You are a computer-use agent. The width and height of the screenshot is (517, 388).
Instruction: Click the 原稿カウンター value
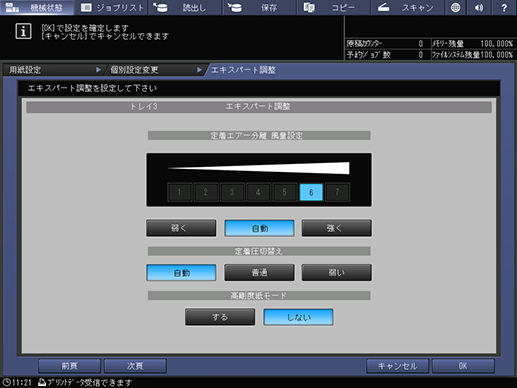pos(421,44)
